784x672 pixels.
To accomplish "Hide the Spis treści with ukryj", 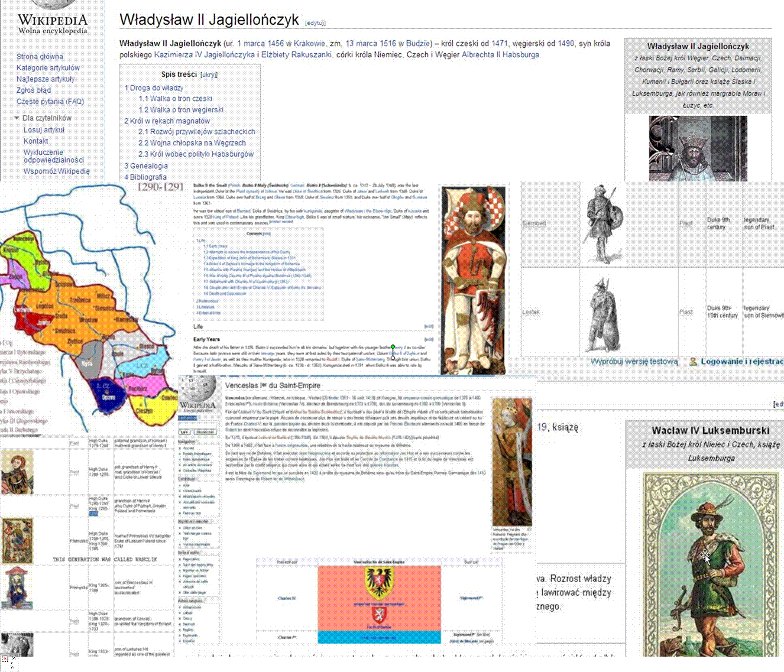I will click(209, 75).
